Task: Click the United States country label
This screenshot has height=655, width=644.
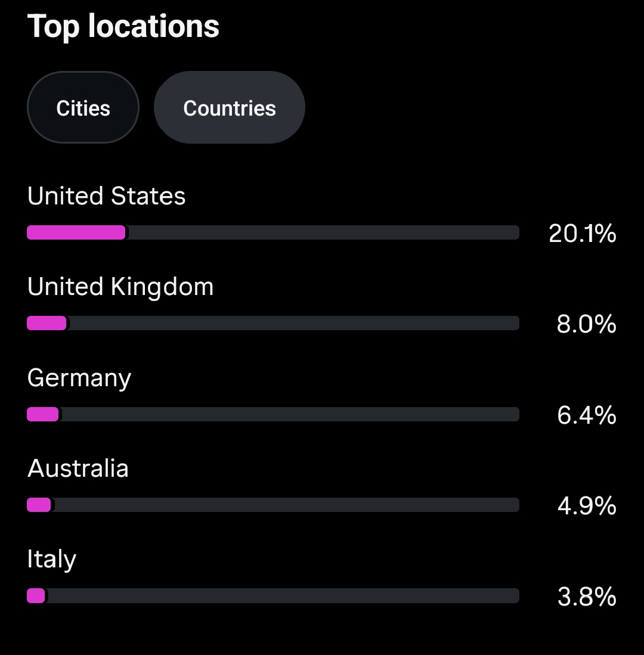Action: [107, 196]
